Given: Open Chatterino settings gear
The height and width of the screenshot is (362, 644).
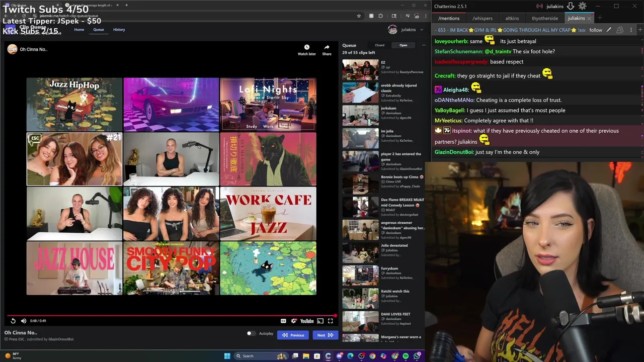Looking at the screenshot, I should point(583,6).
